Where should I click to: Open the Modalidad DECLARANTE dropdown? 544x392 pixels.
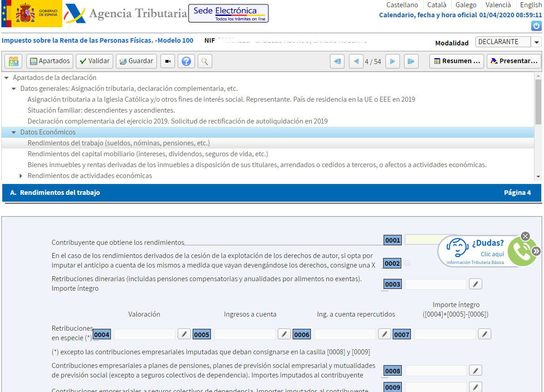pos(536,42)
